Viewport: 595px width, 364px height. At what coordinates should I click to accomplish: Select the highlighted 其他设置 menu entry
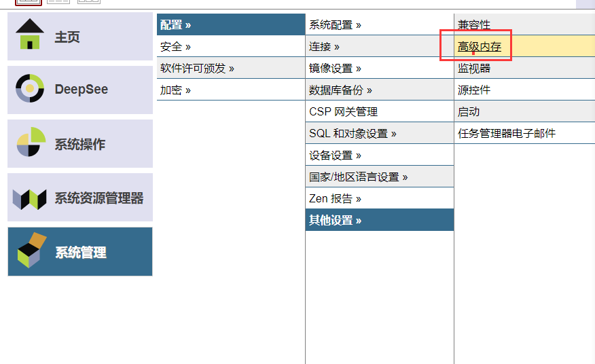(380, 220)
